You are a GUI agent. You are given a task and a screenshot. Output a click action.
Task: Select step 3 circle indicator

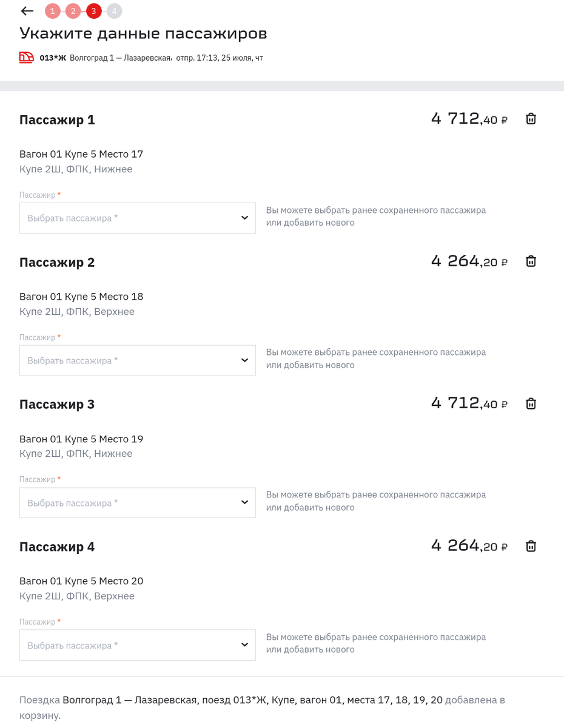pos(93,11)
